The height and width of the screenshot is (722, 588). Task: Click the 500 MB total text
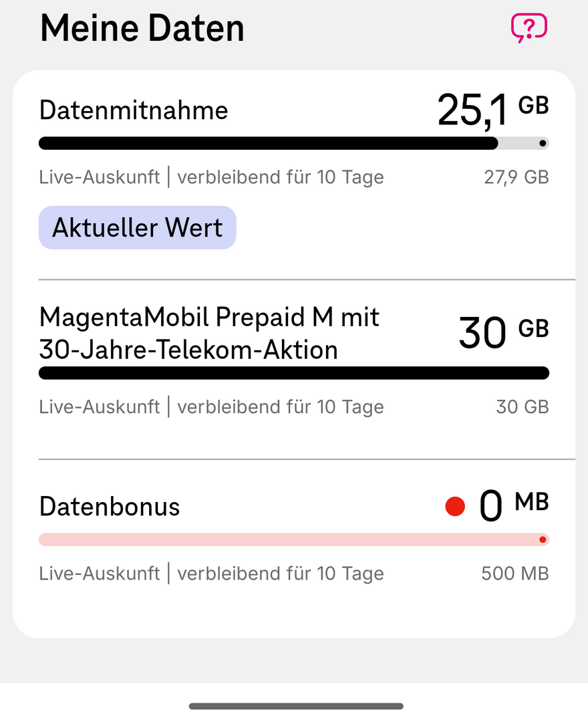[x=514, y=574]
